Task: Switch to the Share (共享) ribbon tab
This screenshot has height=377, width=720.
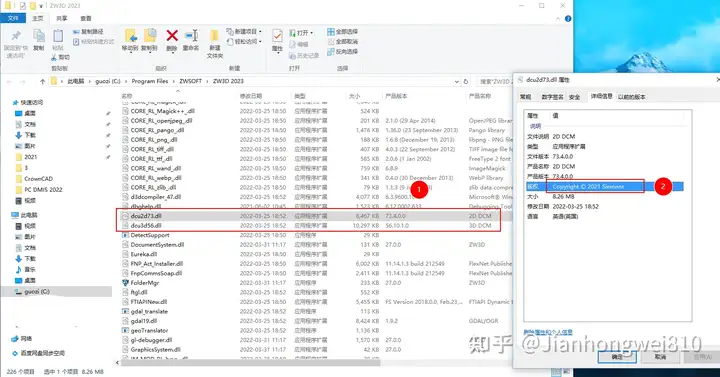Action: coord(62,18)
